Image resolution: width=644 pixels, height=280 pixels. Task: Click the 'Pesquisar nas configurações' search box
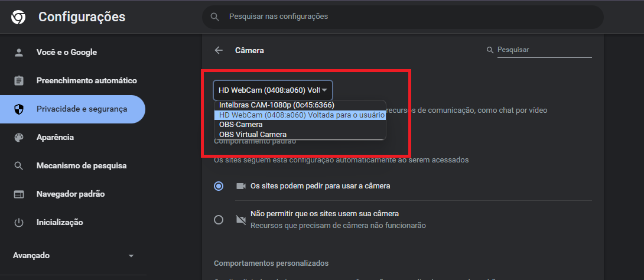pyautogui.click(x=402, y=17)
